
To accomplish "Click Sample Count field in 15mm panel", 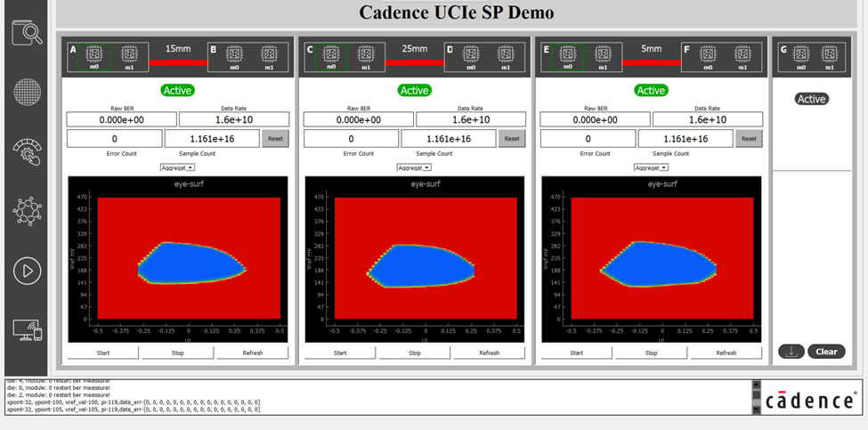I will [x=212, y=139].
